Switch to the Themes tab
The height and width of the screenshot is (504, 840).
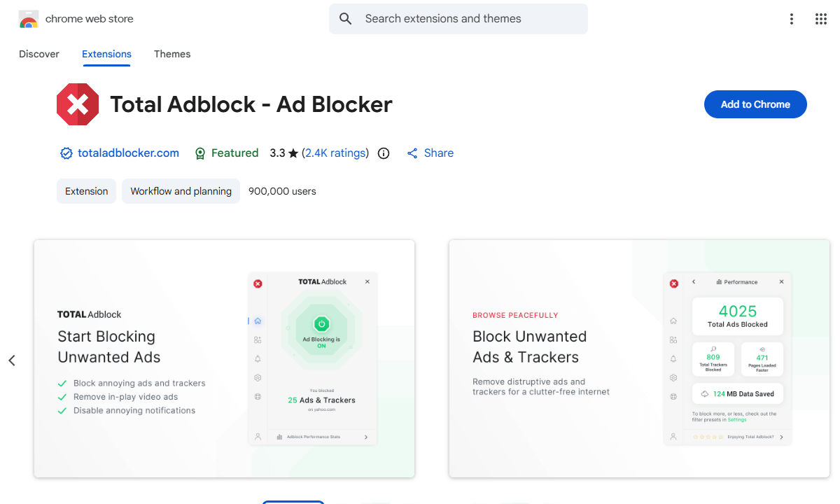tap(172, 54)
